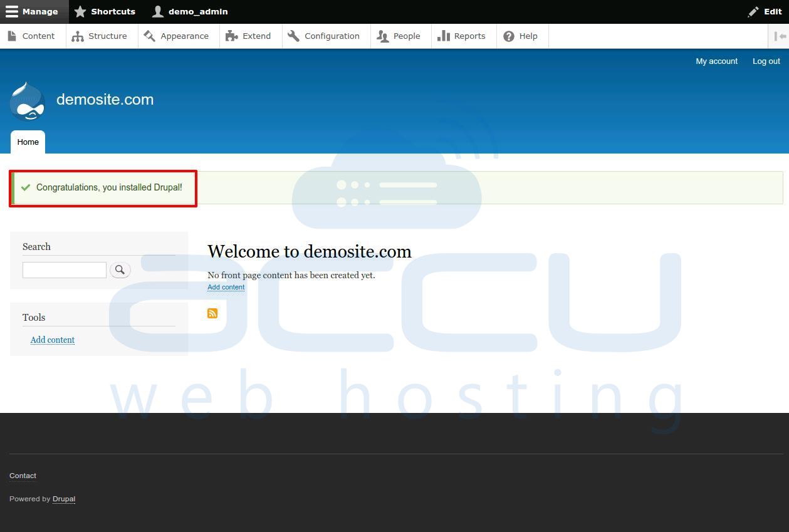
Task: Click the 'Welcome to demosite.com' heading
Action: (310, 251)
